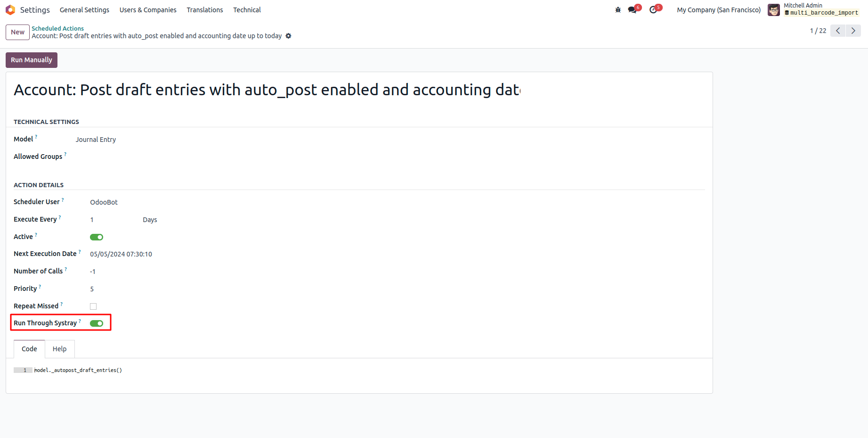
Task: Open the debug bug icon menu
Action: (x=618, y=10)
